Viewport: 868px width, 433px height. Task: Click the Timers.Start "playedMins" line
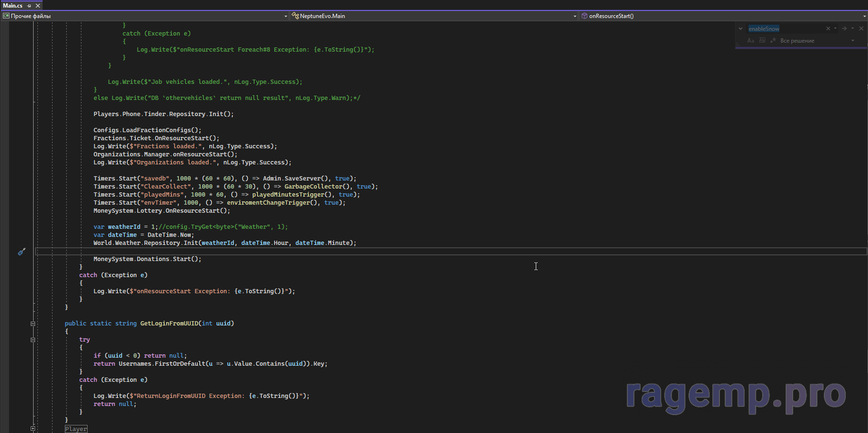(x=227, y=195)
